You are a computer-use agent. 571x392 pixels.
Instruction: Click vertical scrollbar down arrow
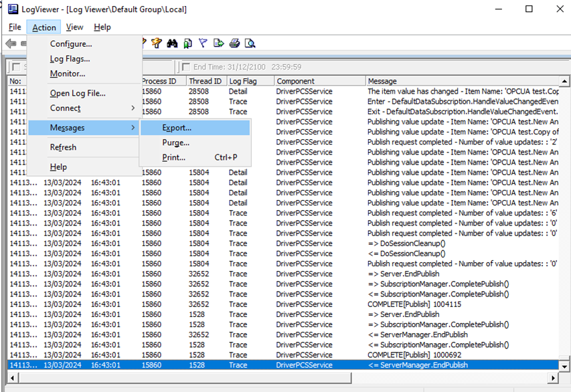pyautogui.click(x=564, y=366)
